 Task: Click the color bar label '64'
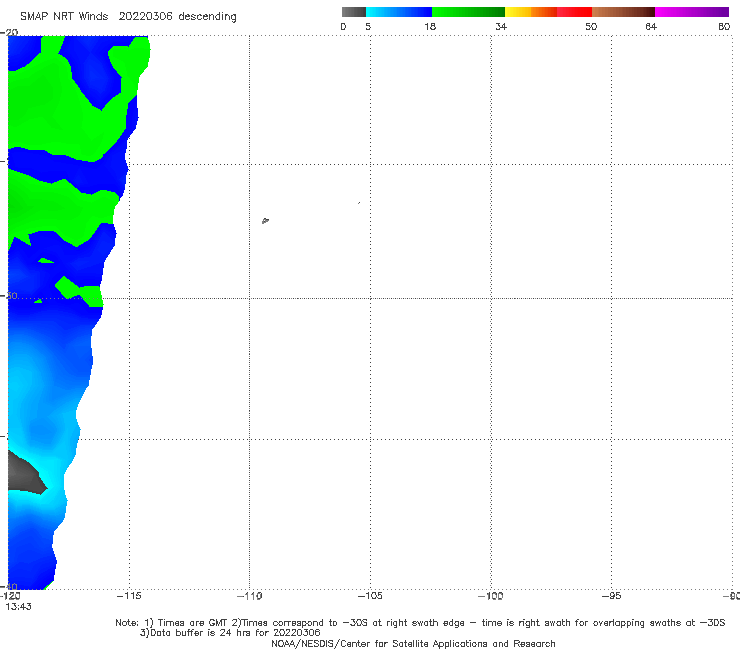(651, 27)
